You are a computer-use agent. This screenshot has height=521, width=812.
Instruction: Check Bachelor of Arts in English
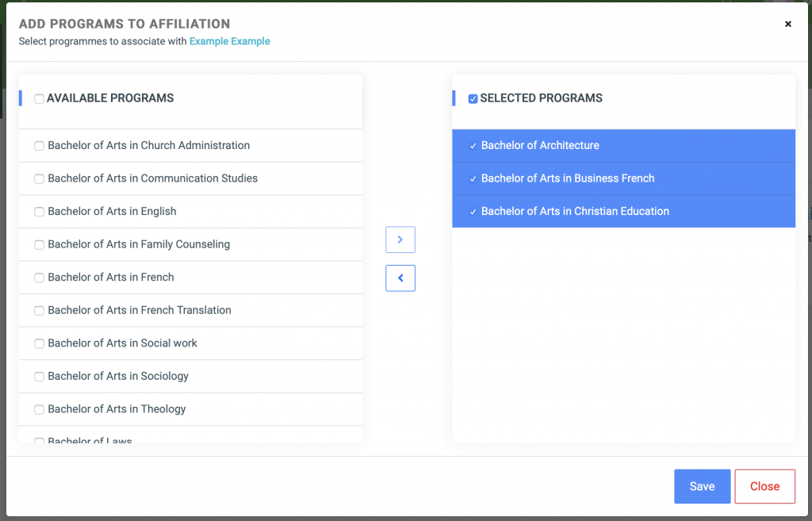click(x=39, y=211)
